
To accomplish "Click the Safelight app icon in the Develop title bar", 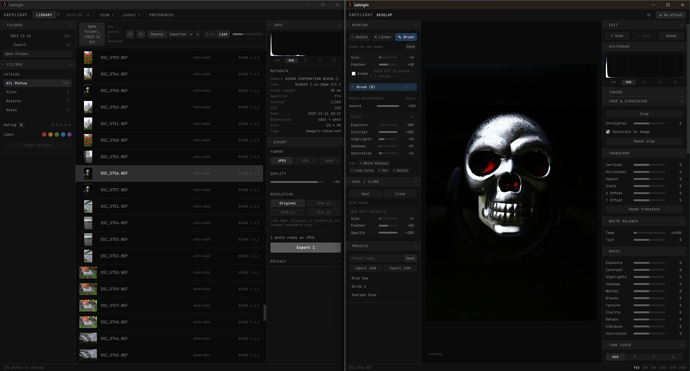I will click(x=350, y=5).
